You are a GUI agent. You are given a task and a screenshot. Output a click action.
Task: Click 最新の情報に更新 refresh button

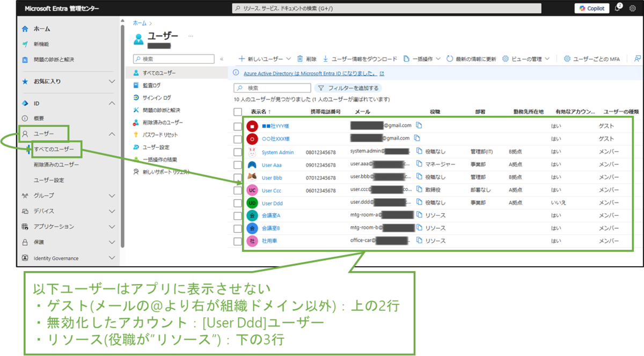[471, 59]
